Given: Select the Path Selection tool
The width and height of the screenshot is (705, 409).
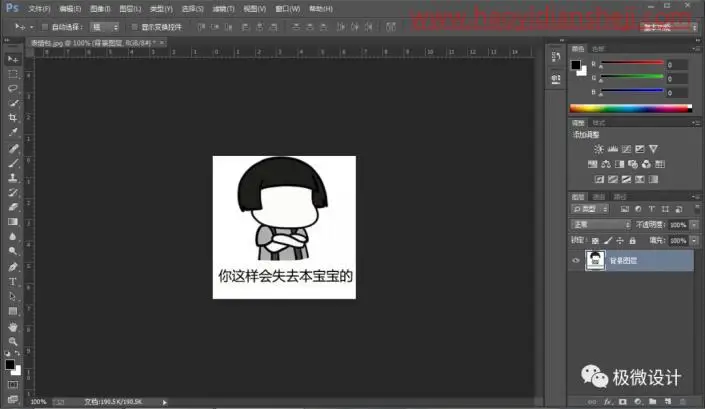Looking at the screenshot, I should click(13, 297).
